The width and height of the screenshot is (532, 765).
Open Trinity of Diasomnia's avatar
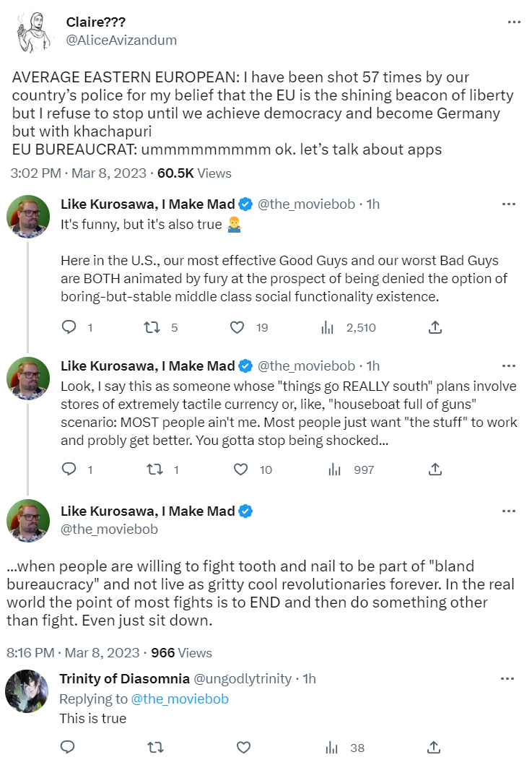27,691
